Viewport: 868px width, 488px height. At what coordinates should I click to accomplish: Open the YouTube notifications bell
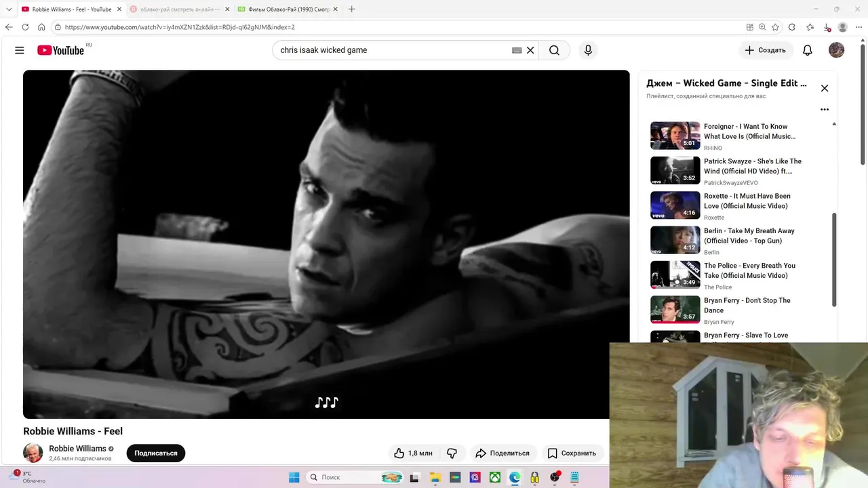(x=808, y=50)
